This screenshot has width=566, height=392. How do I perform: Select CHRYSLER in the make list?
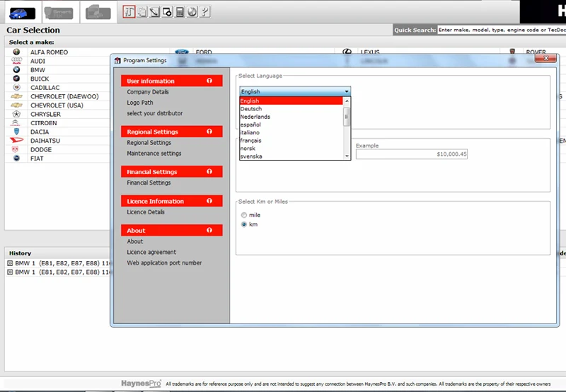click(x=45, y=114)
